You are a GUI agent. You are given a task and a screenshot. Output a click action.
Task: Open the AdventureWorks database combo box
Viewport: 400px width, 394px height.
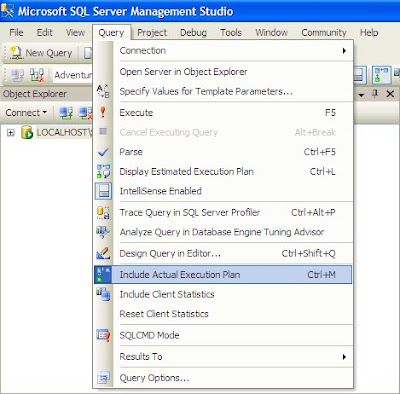[73, 75]
